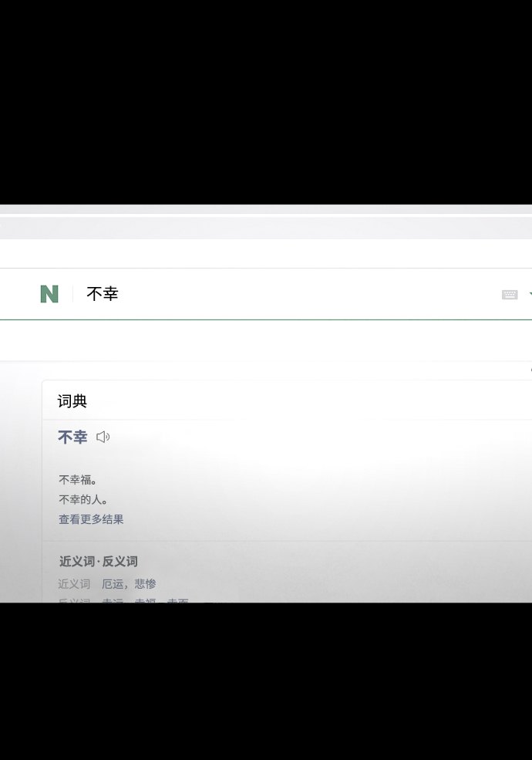The width and height of the screenshot is (532, 760).
Task: Select the example sentence 不幸的人。
Action: tap(83, 499)
